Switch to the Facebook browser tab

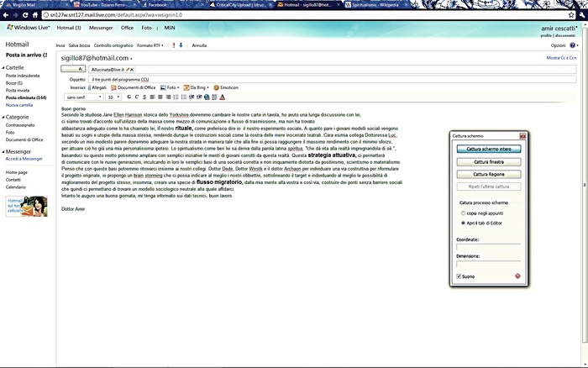(x=171, y=5)
